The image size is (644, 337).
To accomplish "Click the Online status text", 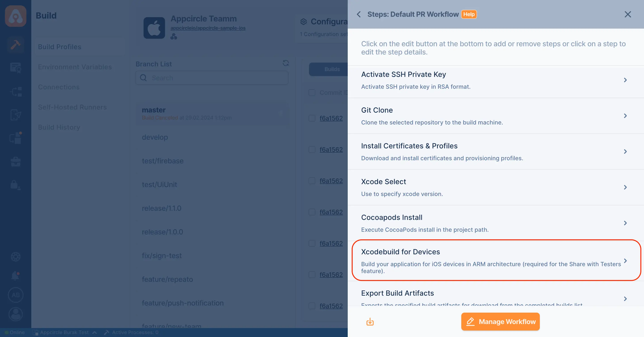I will point(17,333).
